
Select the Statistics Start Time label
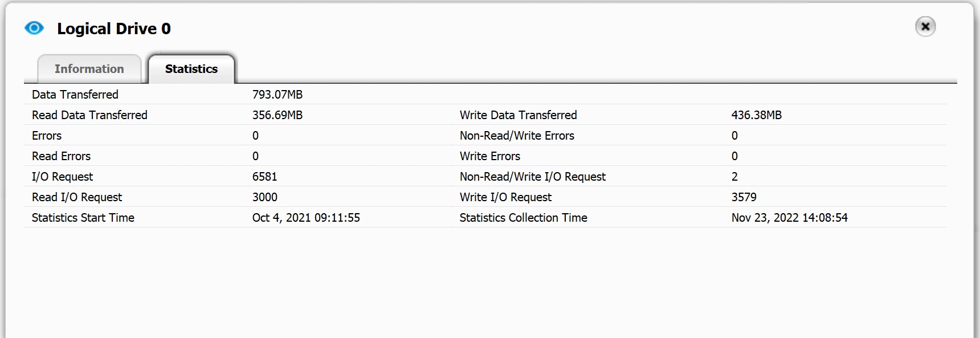(83, 218)
